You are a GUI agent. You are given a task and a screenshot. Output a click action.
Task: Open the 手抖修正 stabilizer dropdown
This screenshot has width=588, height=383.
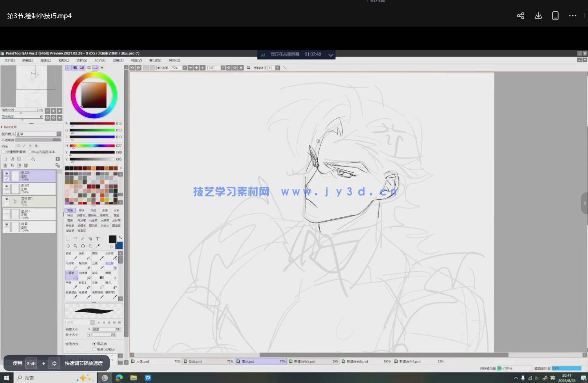[x=277, y=68]
